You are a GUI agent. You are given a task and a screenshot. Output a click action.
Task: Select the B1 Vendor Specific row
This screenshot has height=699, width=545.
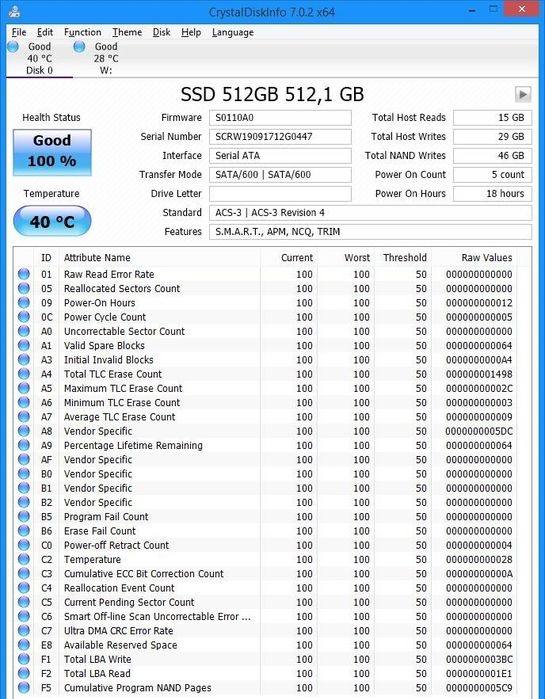click(266, 488)
